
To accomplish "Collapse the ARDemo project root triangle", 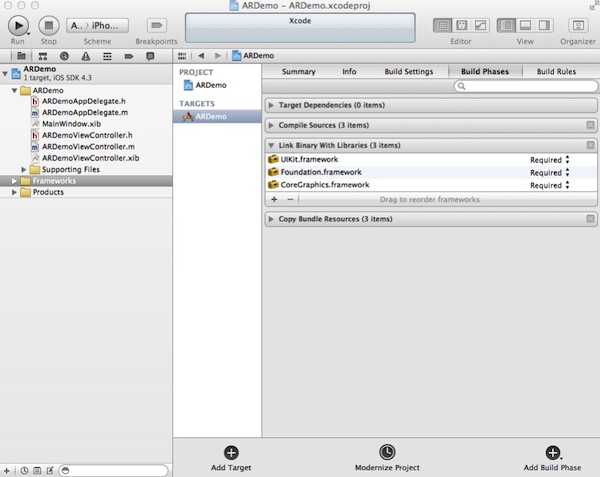I will [x=5, y=73].
